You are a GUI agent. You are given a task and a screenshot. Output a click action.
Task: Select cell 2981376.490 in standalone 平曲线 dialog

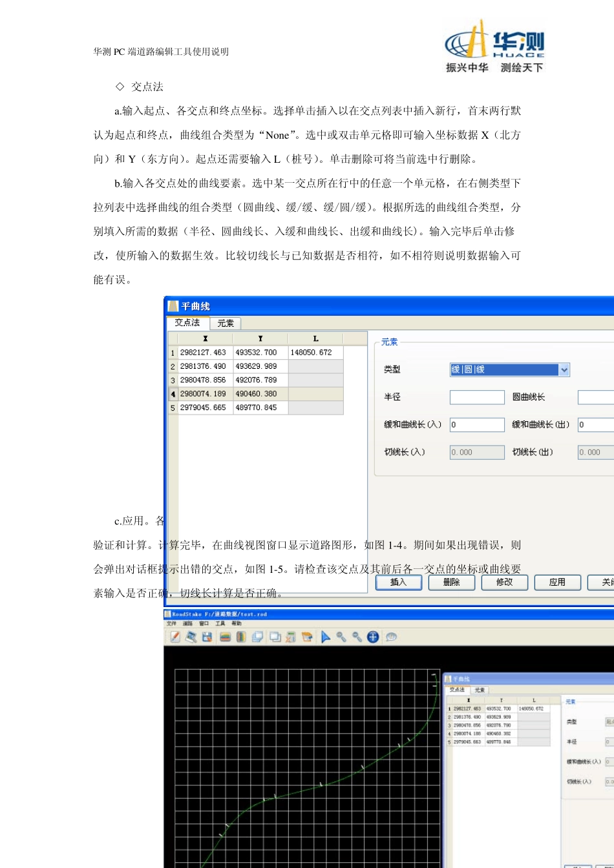pos(206,366)
